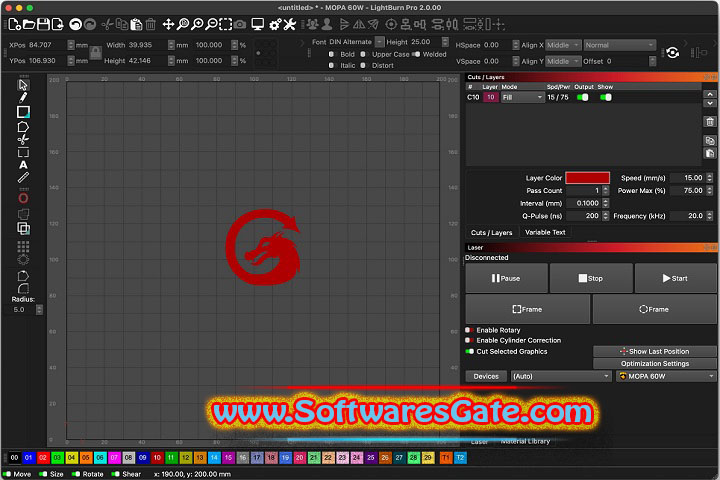Click the circular Frame button
Image resolution: width=720 pixels, height=480 pixels.
tap(654, 309)
